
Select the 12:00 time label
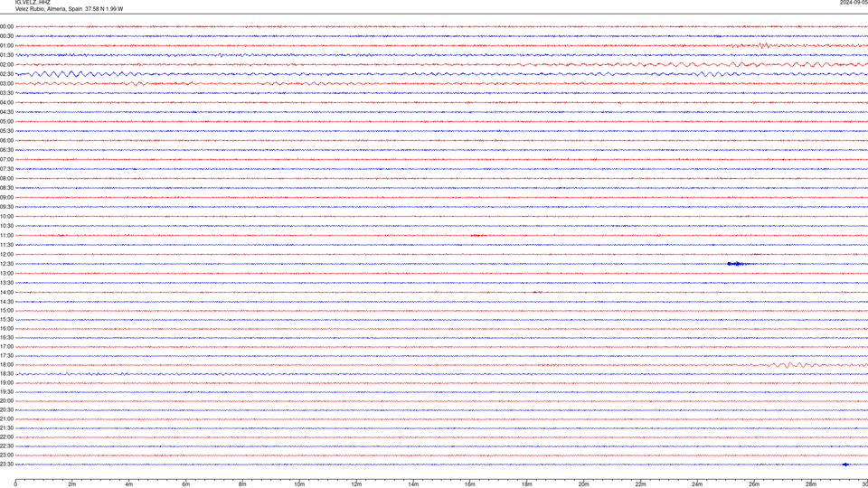point(6,254)
